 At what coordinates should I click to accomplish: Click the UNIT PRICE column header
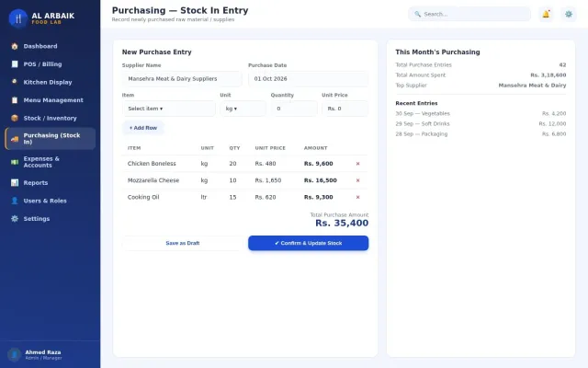tap(270, 148)
